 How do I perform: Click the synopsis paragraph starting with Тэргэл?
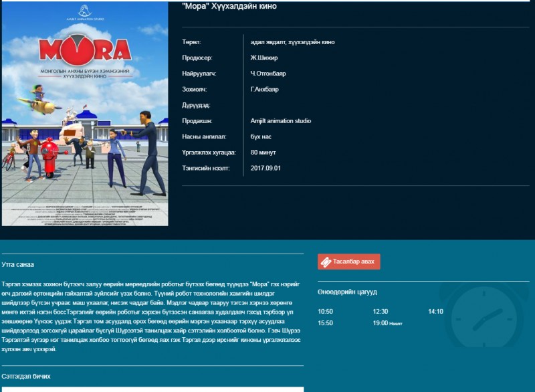click(151, 316)
